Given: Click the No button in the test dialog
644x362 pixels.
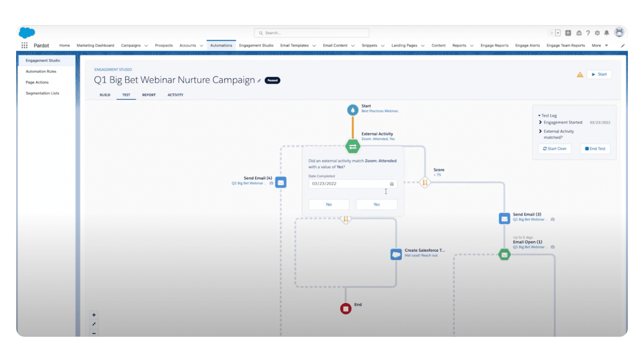Looking at the screenshot, I should pos(329,204).
